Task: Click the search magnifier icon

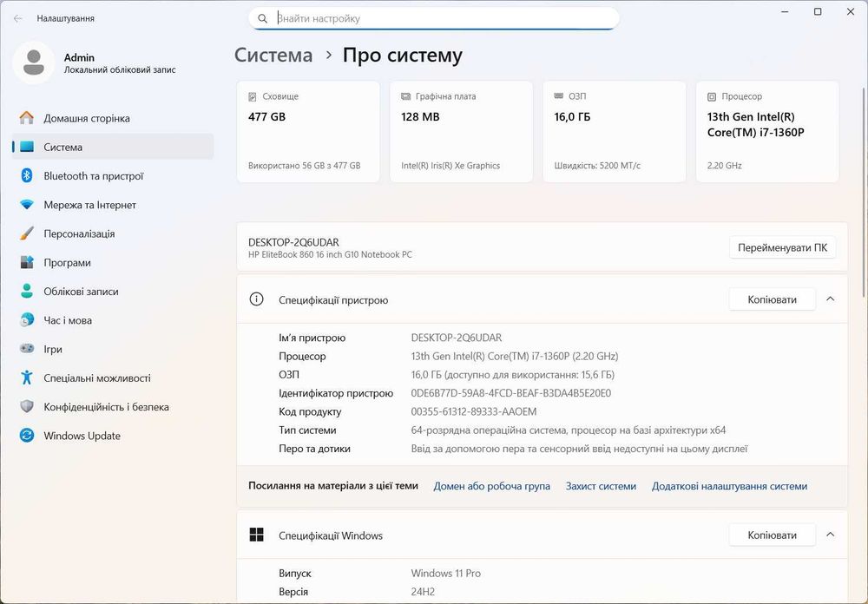Action: (262, 18)
